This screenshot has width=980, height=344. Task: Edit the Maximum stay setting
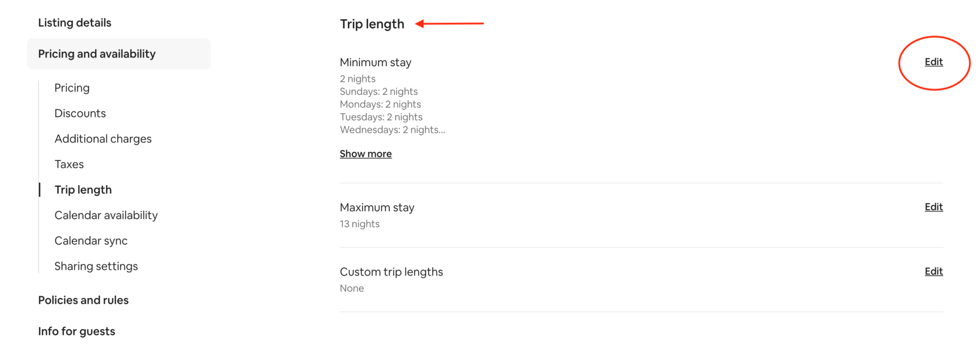[933, 206]
